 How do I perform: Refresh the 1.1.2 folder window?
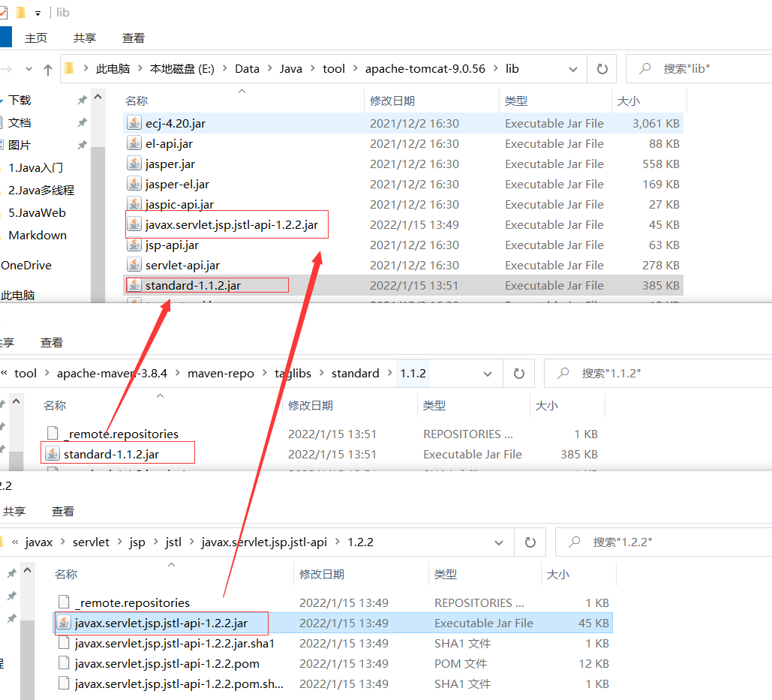coord(519,374)
